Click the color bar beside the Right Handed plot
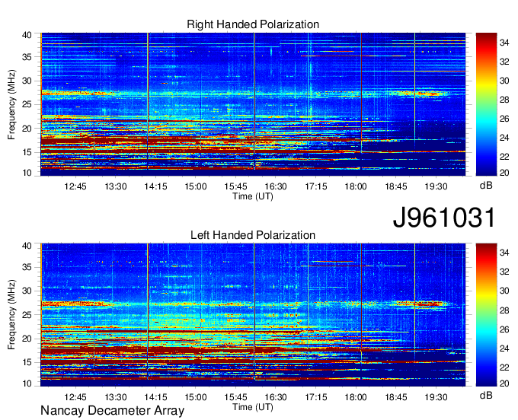Image resolution: width=518 pixels, height=420 pixels. pos(486,104)
